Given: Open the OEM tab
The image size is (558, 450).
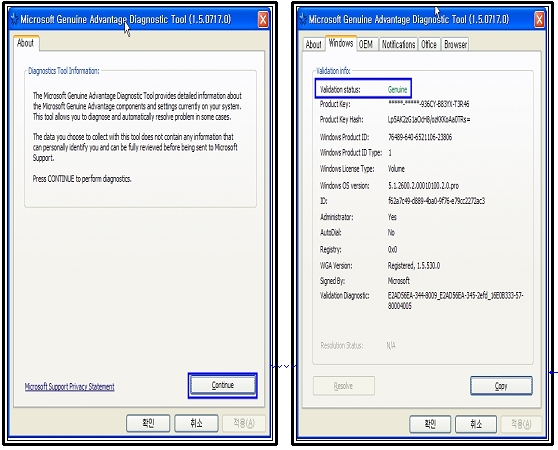Looking at the screenshot, I should coord(366,44).
